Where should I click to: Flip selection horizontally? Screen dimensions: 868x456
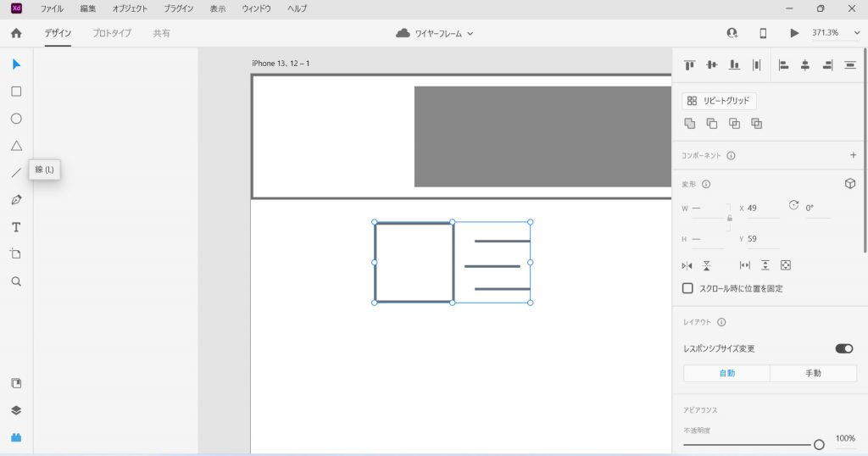(687, 265)
